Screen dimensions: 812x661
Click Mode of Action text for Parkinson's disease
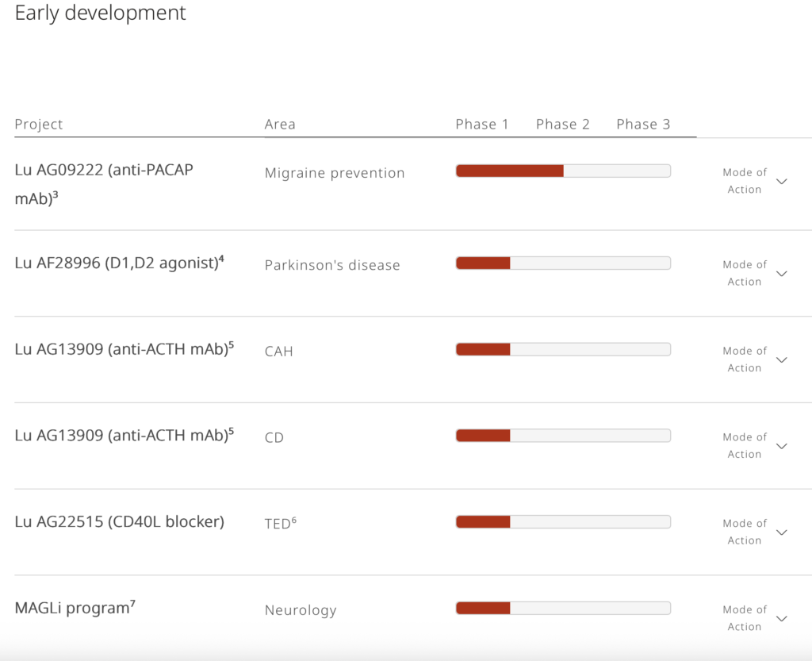click(744, 273)
